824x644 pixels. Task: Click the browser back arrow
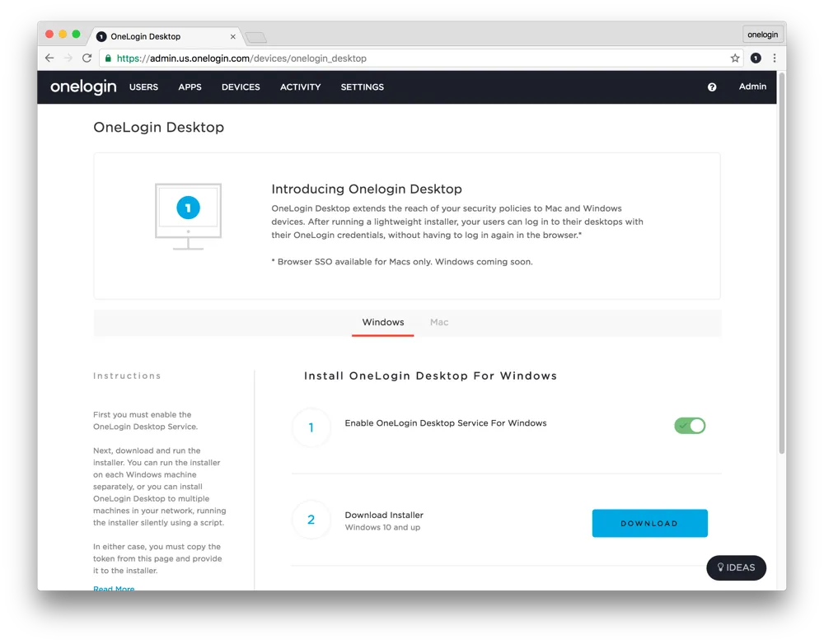(49, 58)
